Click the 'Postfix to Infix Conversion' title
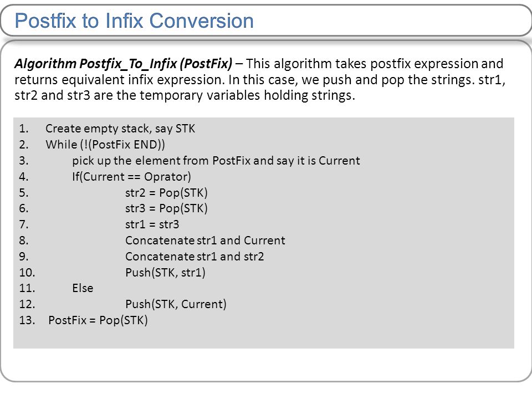This screenshot has width=532, height=399. [134, 21]
